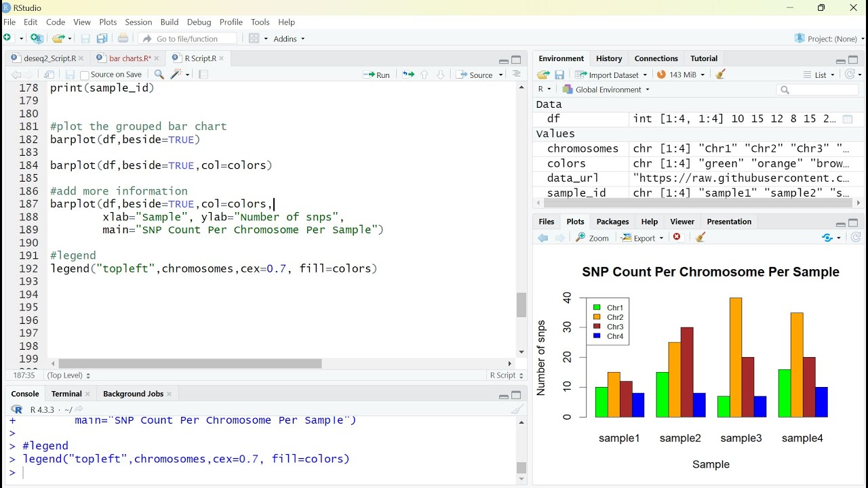Click the Environment search field
Image resolution: width=868 pixels, height=488 pixels.
click(x=817, y=89)
